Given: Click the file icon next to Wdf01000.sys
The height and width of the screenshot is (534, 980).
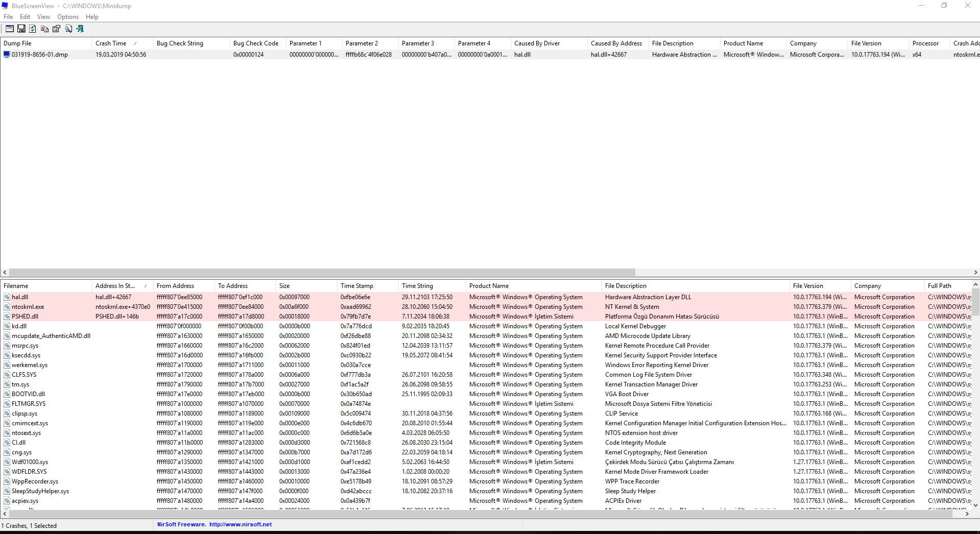Looking at the screenshot, I should click(x=7, y=462).
